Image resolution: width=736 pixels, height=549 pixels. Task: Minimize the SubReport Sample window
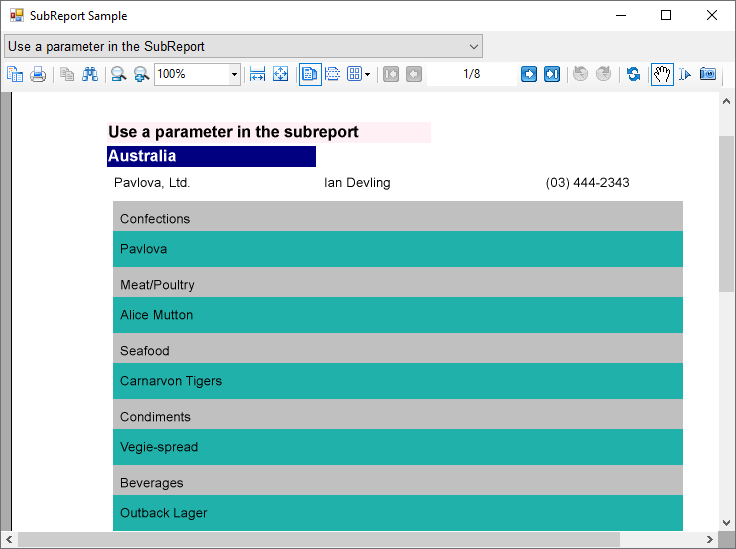tap(621, 15)
